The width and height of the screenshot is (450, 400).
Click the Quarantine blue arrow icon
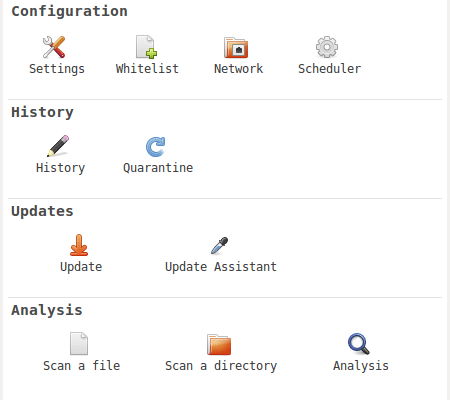pos(156,147)
